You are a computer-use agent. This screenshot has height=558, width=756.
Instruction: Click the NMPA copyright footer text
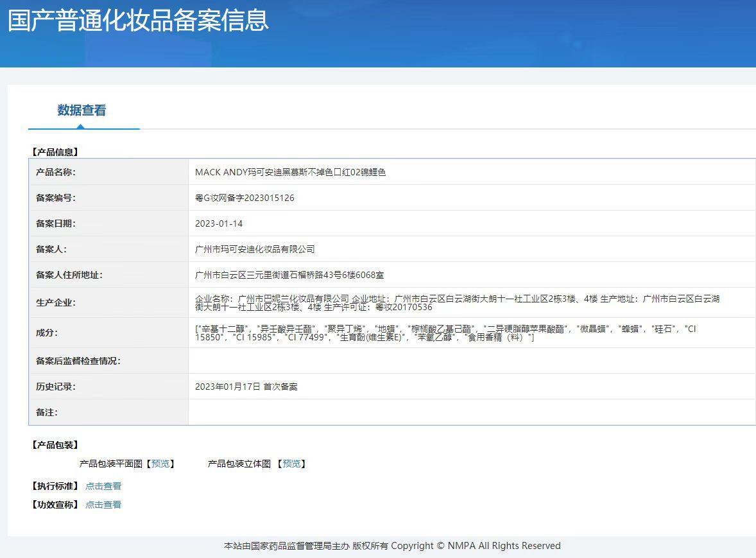point(391,546)
